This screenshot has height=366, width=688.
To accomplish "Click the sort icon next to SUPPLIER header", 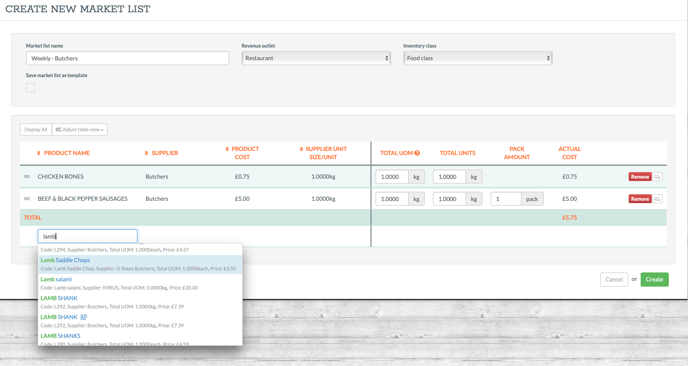I will pyautogui.click(x=147, y=153).
